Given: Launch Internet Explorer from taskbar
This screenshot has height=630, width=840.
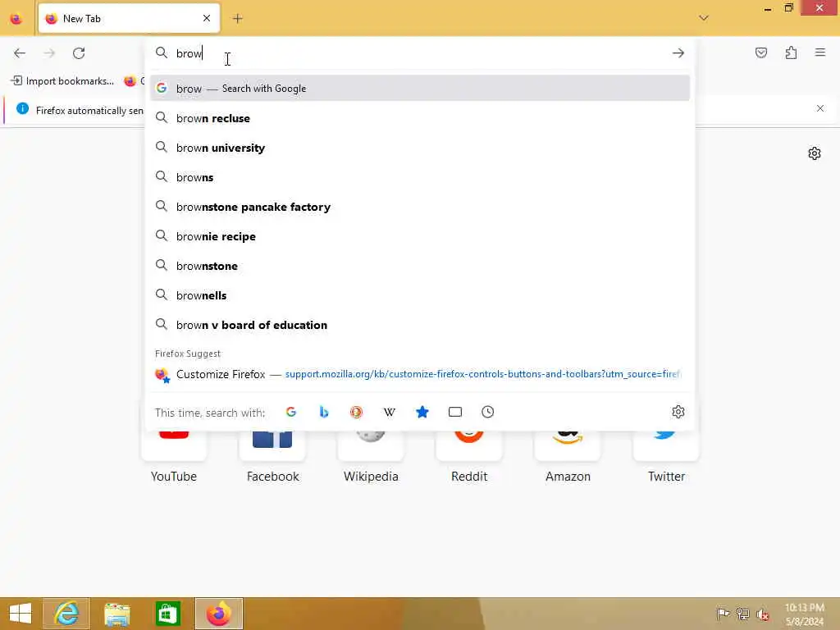Looking at the screenshot, I should click(x=66, y=614).
